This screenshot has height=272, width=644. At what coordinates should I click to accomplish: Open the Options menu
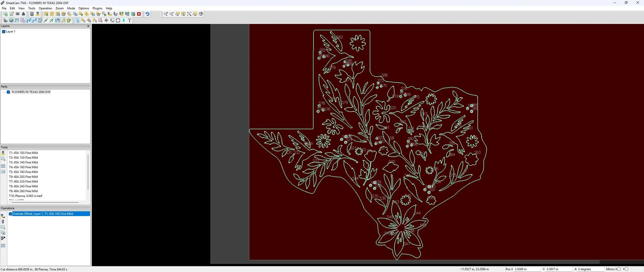click(x=84, y=8)
